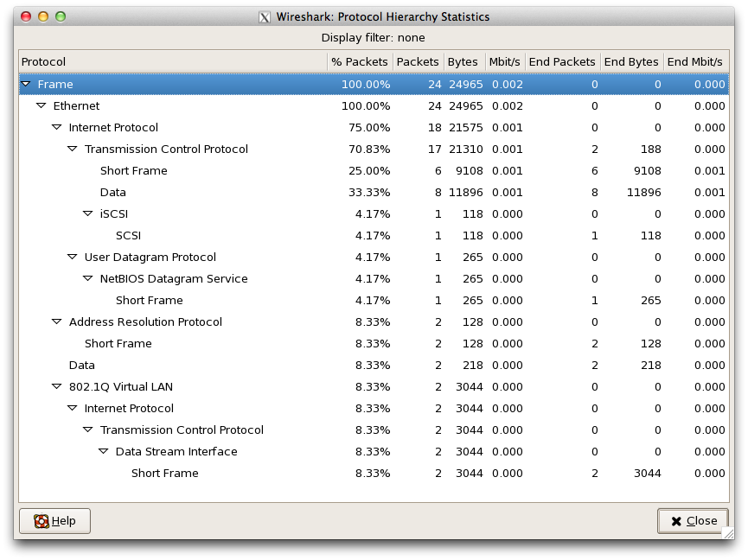The width and height of the screenshot is (748, 560).
Task: Sort by the Protocol column header
Action: pos(173,62)
